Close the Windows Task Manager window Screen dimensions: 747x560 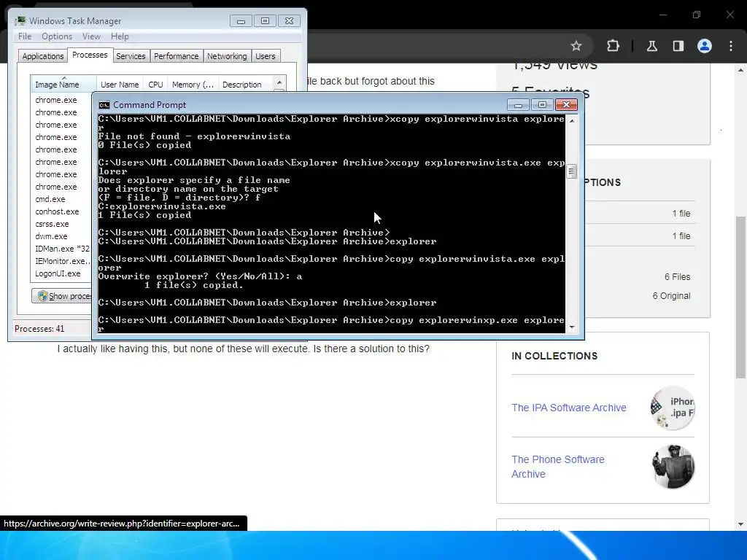coord(289,21)
